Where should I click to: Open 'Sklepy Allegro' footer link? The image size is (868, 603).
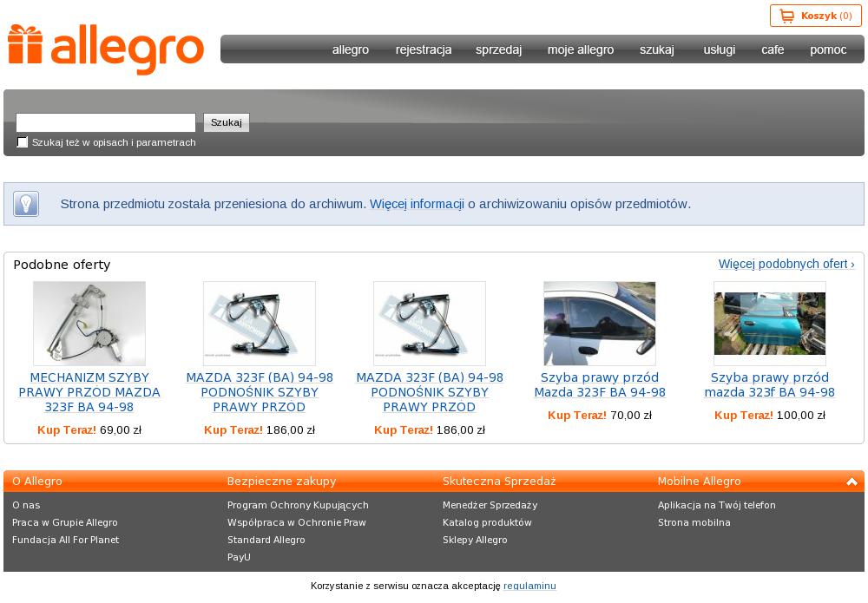pyautogui.click(x=475, y=540)
